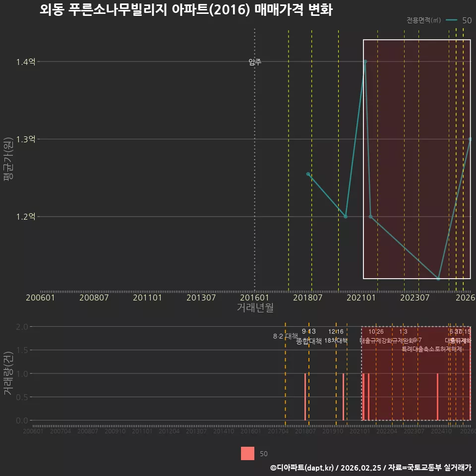Click the 9·13 policy date label
476x476 pixels.
coord(309,331)
